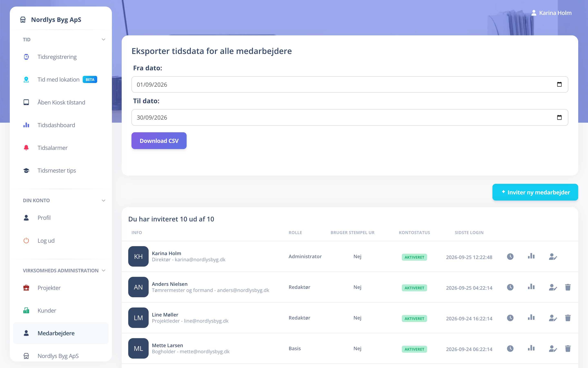Viewport: 588px width, 368px height.
Task: Collapse the DIN KONTO sidebar section
Action: [104, 201]
